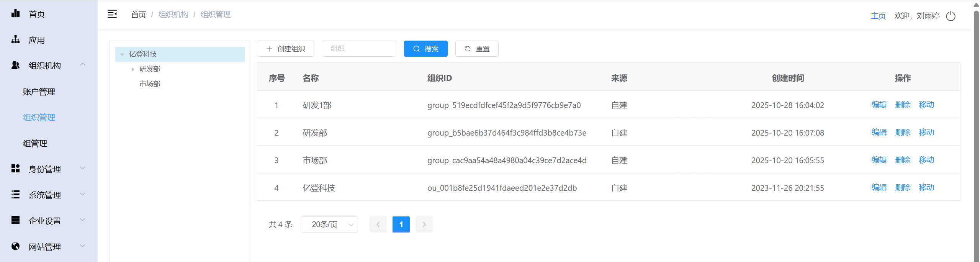Click 编辑 link for 研发1部 row
The image size is (980, 262).
click(x=879, y=105)
